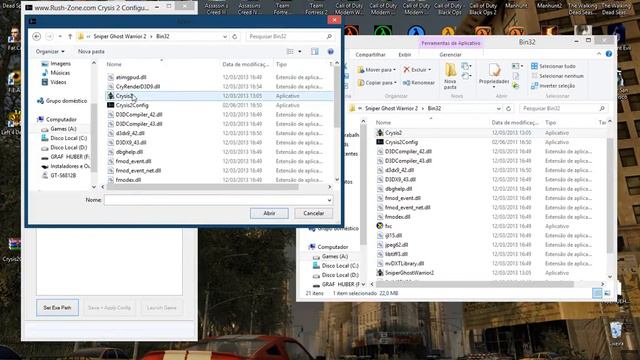Click Selecionar nenhum in Explorer ribbon
Screen dimensions: 640x360
pyautogui.click(x=557, y=76)
